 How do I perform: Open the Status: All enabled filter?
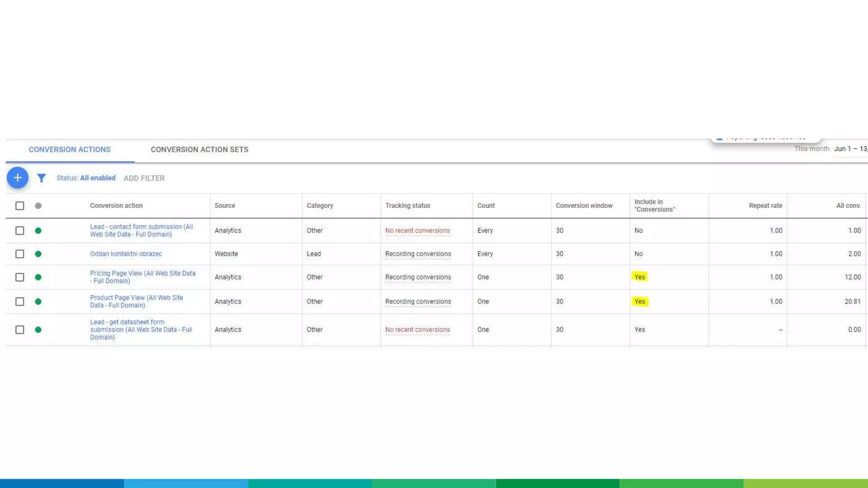coord(86,178)
